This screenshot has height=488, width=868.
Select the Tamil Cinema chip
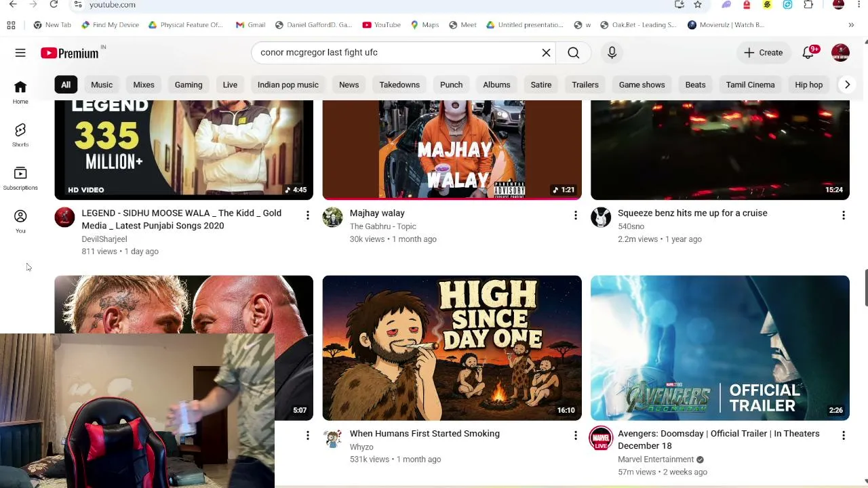(750, 85)
